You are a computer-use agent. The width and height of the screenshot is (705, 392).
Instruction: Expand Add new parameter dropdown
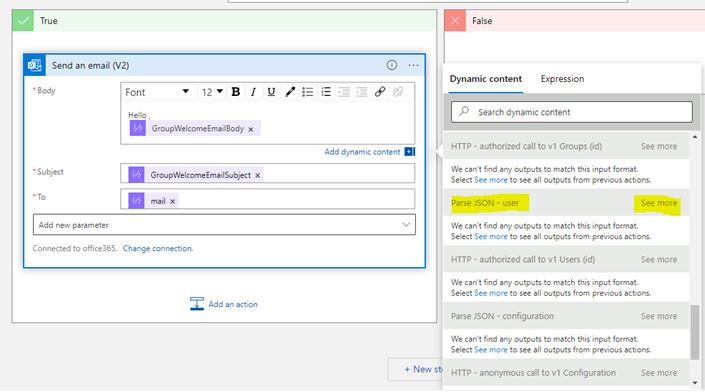coord(224,225)
